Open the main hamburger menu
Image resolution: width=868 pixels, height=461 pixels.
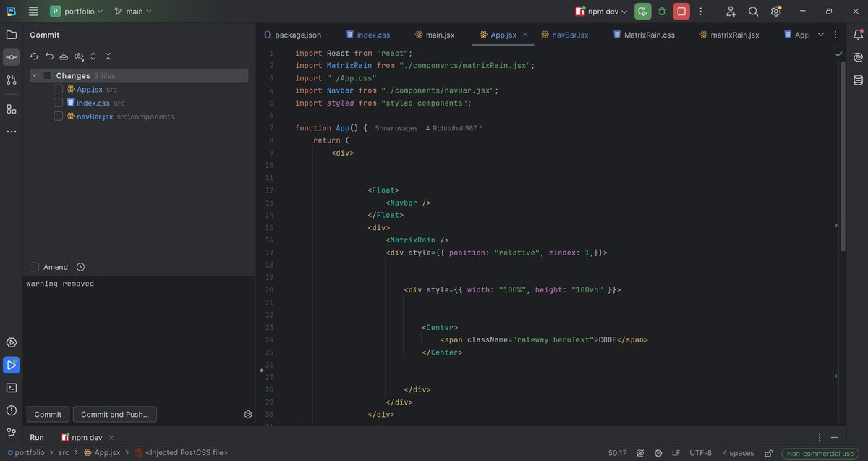tap(33, 12)
